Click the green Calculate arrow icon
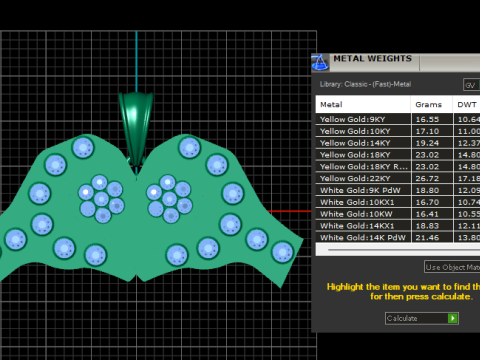The image size is (480, 360). pyautogui.click(x=453, y=318)
